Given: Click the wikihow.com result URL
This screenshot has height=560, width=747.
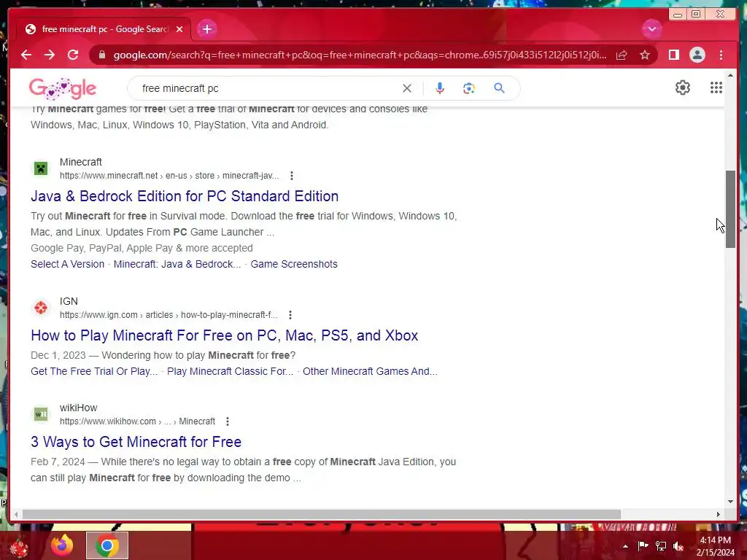Looking at the screenshot, I should pyautogui.click(x=137, y=421).
